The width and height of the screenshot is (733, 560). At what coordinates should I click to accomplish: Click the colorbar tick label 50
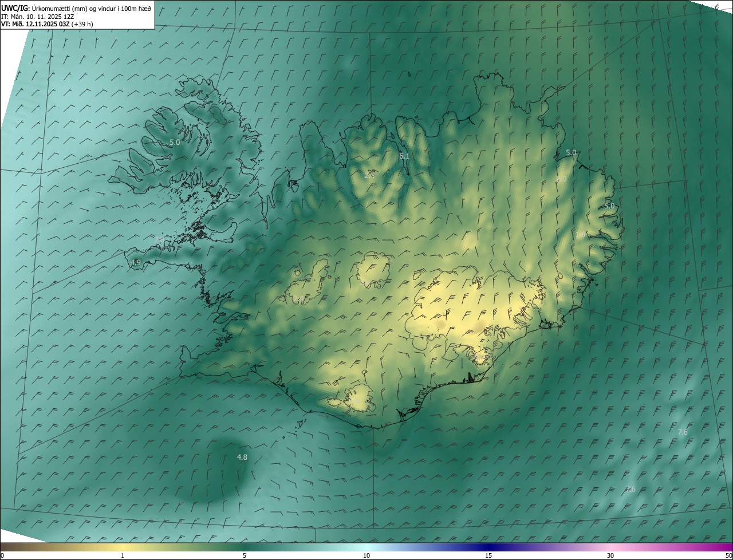click(x=728, y=555)
